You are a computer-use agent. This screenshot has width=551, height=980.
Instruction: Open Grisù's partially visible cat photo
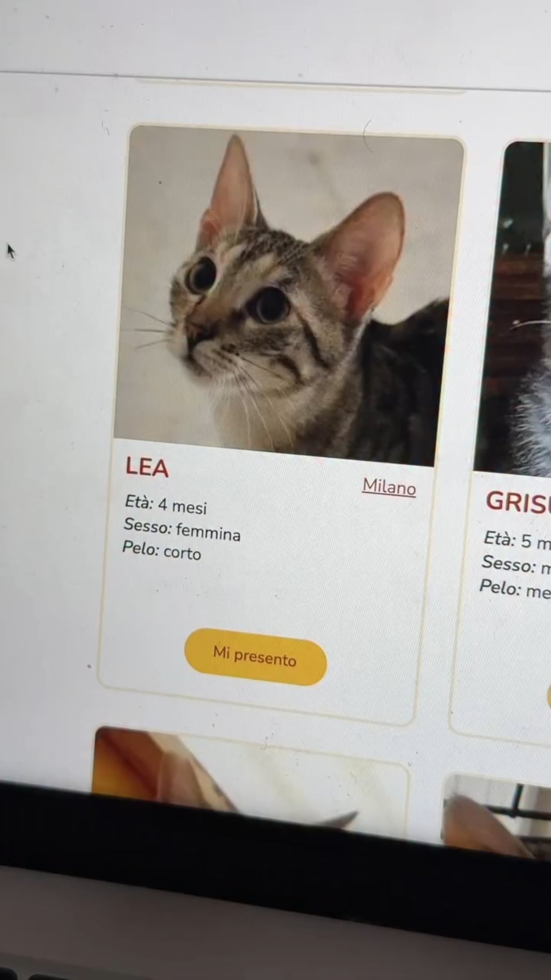pyautogui.click(x=515, y=308)
